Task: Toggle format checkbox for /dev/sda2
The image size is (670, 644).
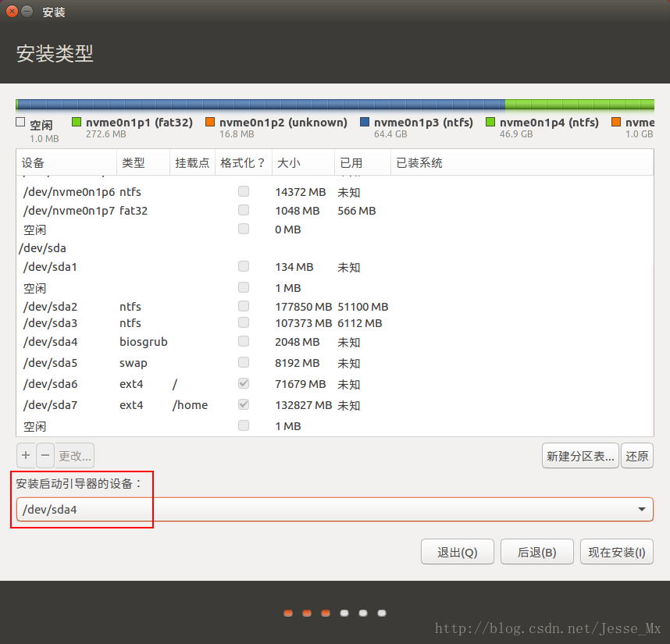Action: click(244, 306)
